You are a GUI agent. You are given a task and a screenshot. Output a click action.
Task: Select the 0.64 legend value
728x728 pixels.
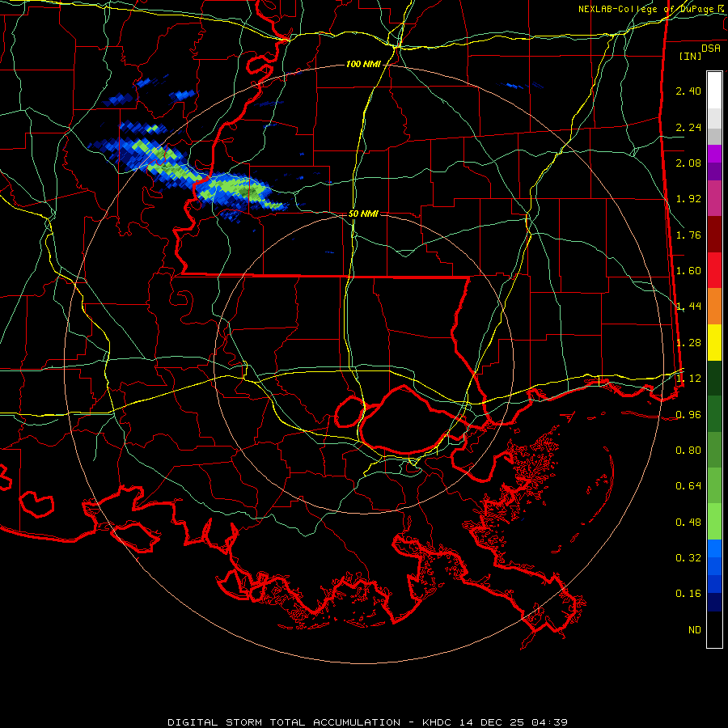(688, 486)
